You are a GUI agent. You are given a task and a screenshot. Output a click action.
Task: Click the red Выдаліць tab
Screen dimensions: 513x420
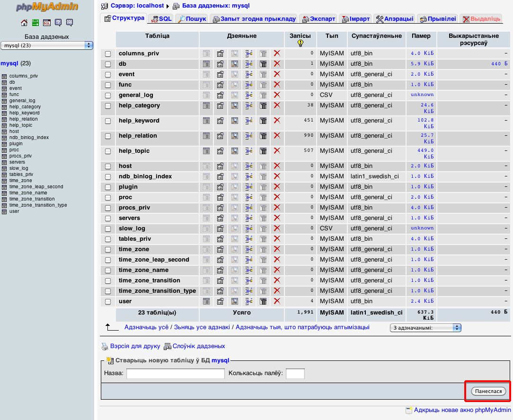click(x=481, y=19)
